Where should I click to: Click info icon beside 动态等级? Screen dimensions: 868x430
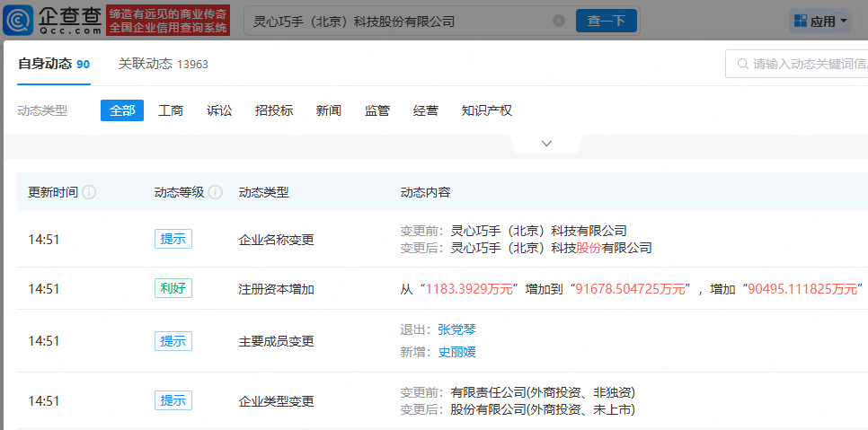pyautogui.click(x=216, y=192)
